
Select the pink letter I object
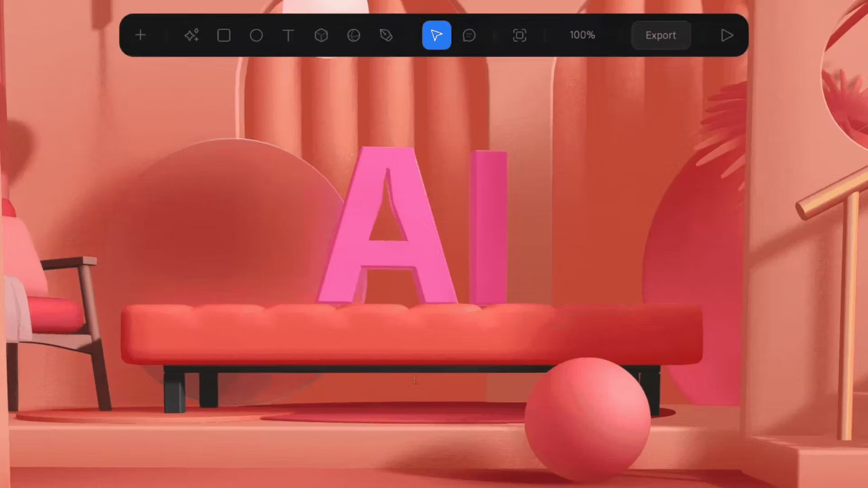[488, 226]
